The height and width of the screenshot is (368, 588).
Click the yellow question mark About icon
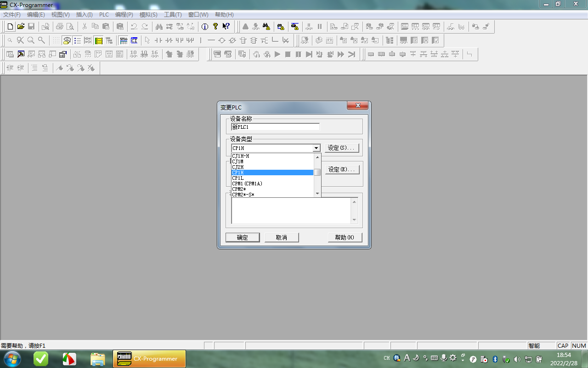pos(215,27)
